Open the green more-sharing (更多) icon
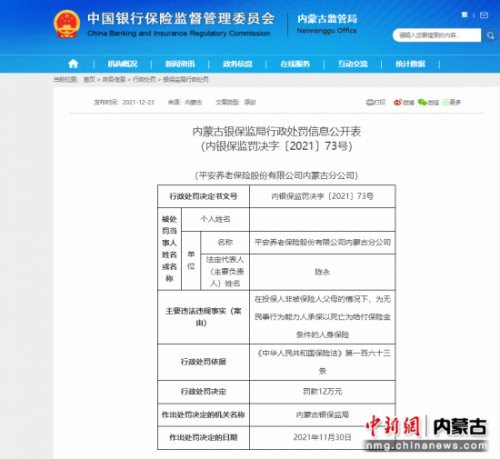Viewport: 500px width, 459px height. pyautogui.click(x=452, y=102)
